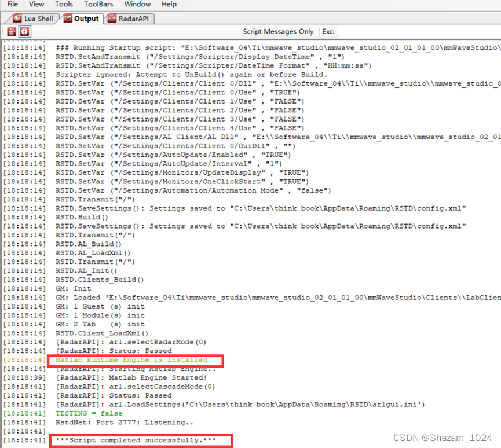Click the 'RSTD.Client_LoadXml()' log line

(103, 333)
